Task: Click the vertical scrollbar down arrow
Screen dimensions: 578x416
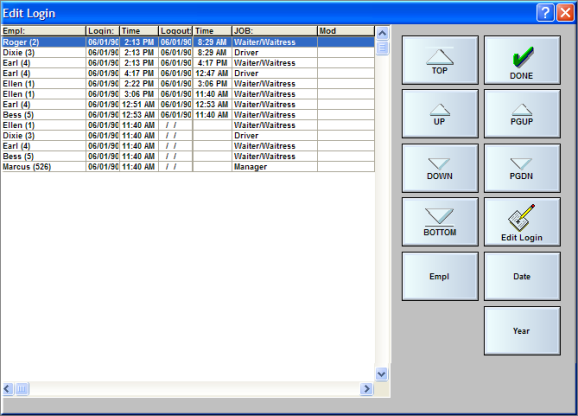Action: tap(382, 374)
